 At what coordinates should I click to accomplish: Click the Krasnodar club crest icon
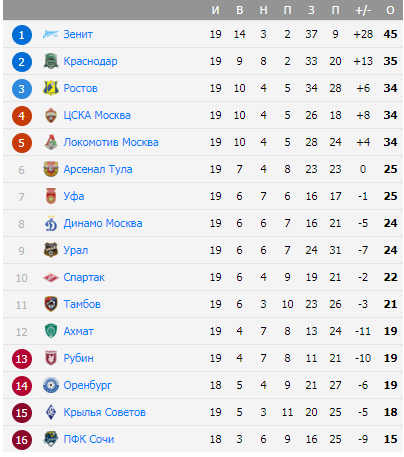[51, 61]
